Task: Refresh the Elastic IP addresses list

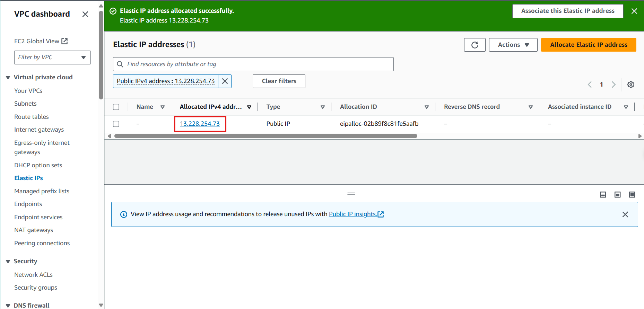Action: pos(475,45)
